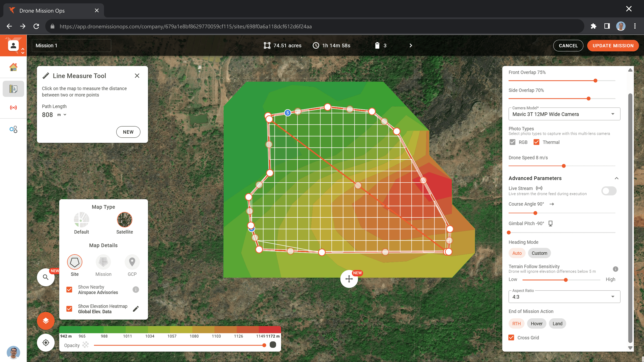The image size is (644, 362).
Task: Open the Aspect Ratio dropdown
Action: pos(565,297)
